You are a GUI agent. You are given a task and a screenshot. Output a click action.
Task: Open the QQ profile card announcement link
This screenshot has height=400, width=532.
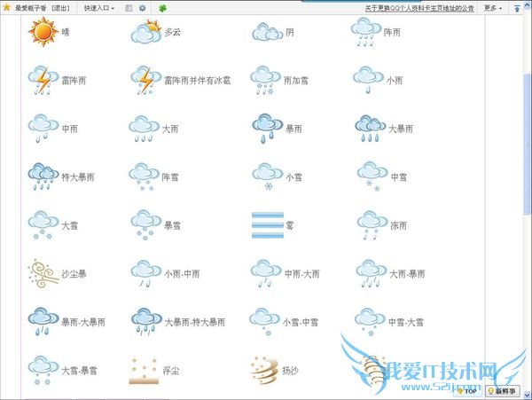tap(419, 9)
